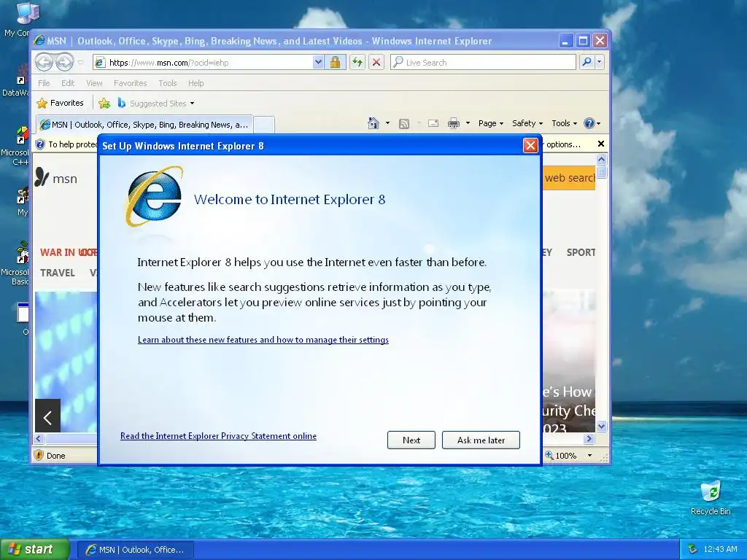The height and width of the screenshot is (560, 747).
Task: Open Internet Explorer Privacy Statement online link
Action: tap(218, 436)
